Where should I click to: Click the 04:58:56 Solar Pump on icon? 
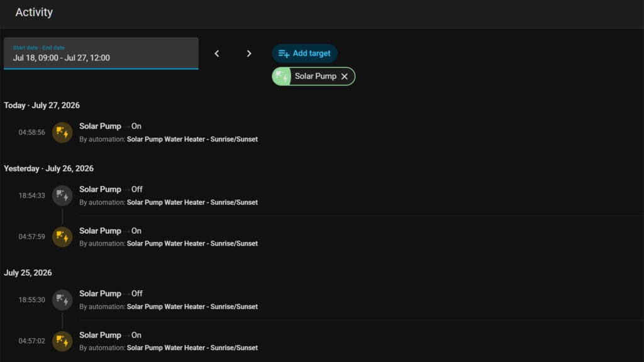62,132
